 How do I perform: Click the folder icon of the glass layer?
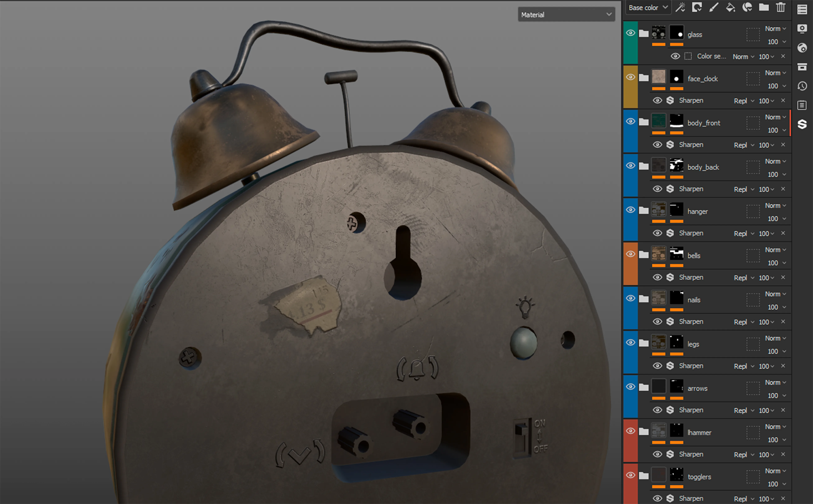644,34
